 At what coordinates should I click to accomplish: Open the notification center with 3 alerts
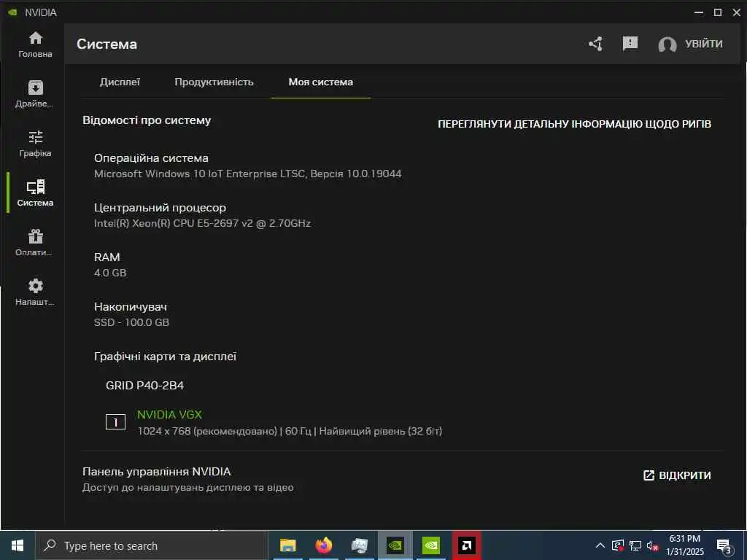click(724, 547)
